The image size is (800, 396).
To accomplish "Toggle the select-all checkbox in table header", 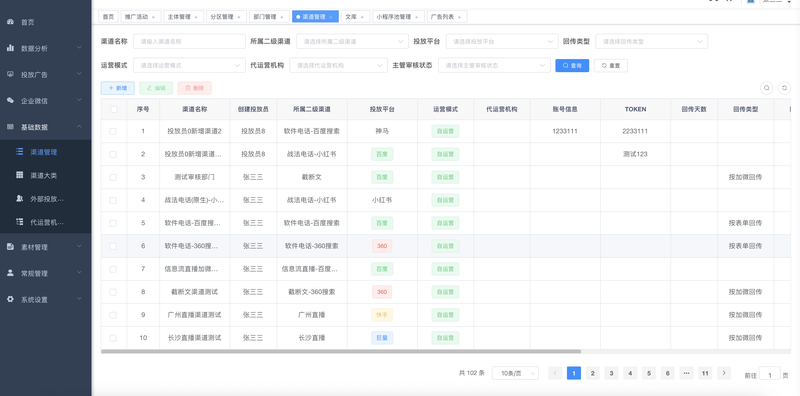I will tap(113, 109).
